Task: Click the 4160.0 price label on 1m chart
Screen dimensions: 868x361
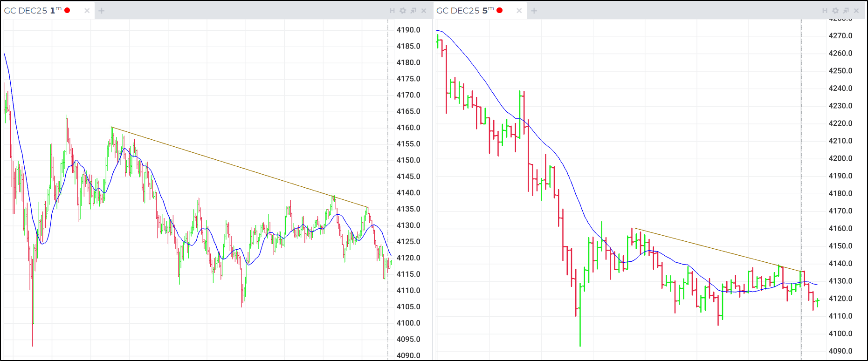Action: click(x=408, y=128)
